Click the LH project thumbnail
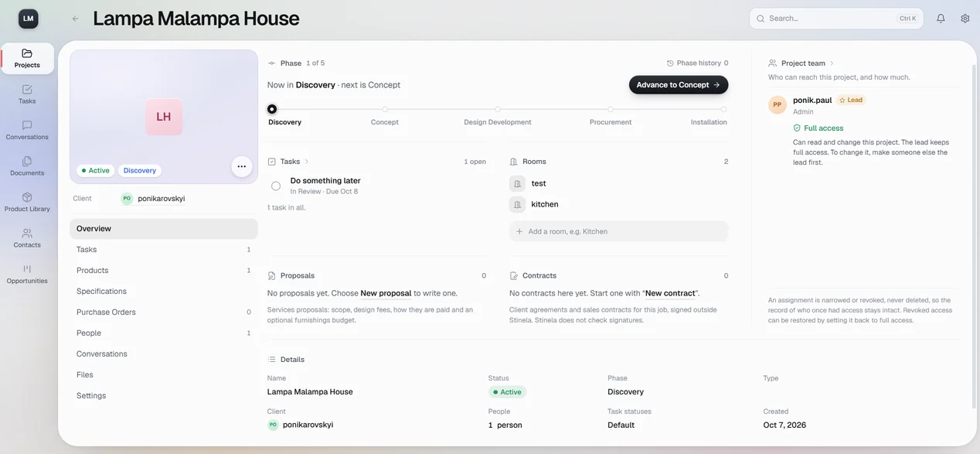The image size is (980, 454). pyautogui.click(x=164, y=117)
